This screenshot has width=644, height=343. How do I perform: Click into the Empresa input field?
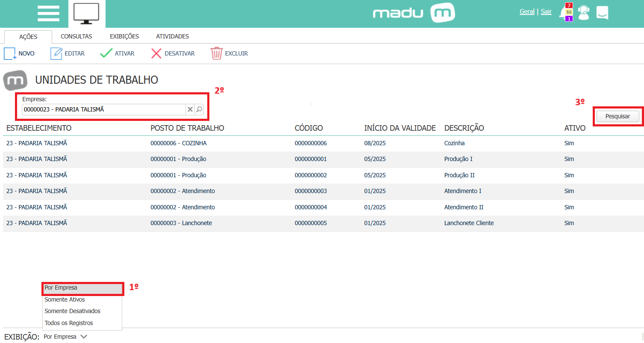[x=104, y=109]
